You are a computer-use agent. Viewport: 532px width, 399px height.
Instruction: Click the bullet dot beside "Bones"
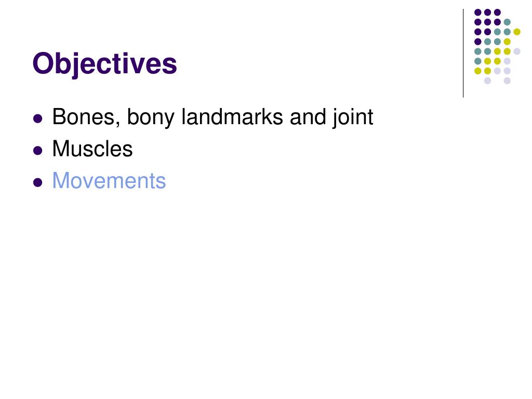(37, 119)
